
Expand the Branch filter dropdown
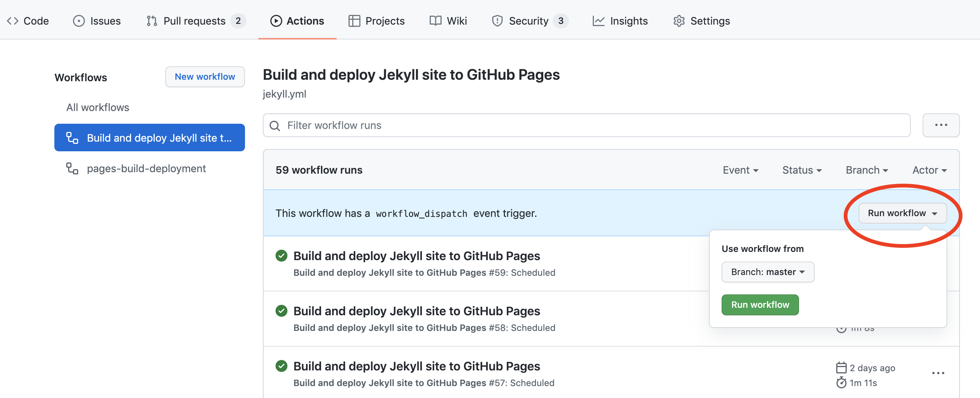867,170
